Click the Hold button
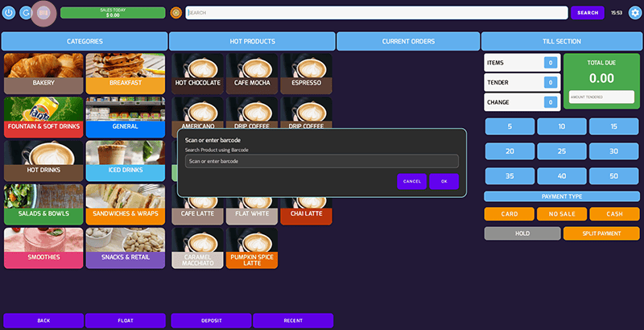644x330 pixels. 522,233
